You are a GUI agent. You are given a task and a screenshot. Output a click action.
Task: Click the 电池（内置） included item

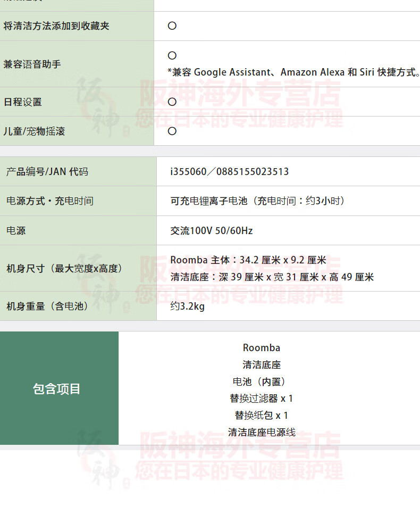259,381
